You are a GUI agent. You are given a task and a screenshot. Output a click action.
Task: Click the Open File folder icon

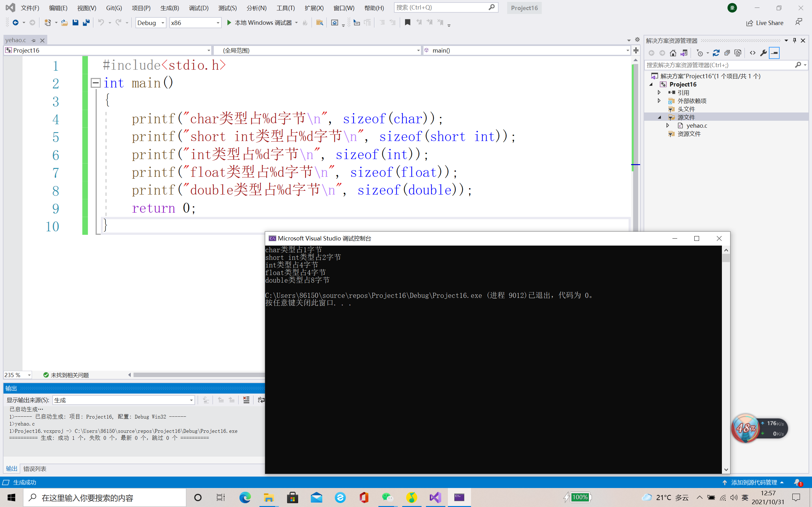click(x=64, y=22)
